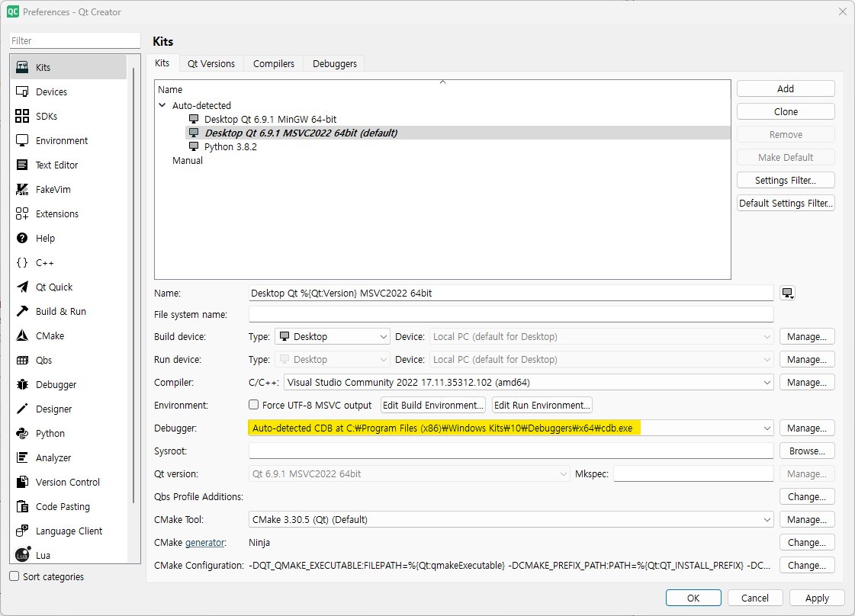Click the Add kit button
855x616 pixels.
point(786,89)
